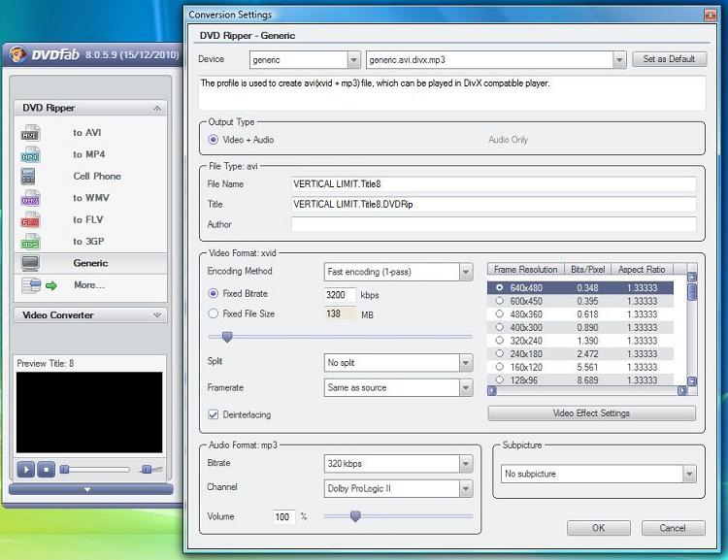This screenshot has height=560, width=728.
Task: Click the video bitrate quality slider handle
Action: pos(227,337)
